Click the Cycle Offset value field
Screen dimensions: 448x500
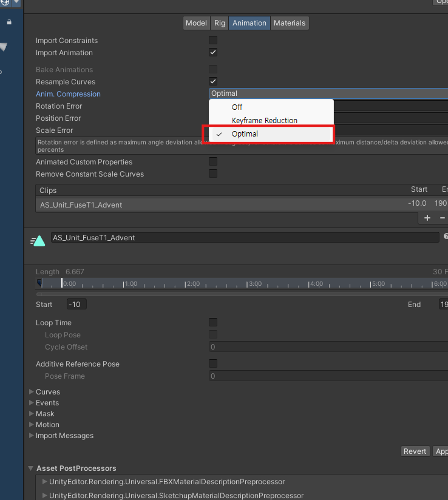328,346
